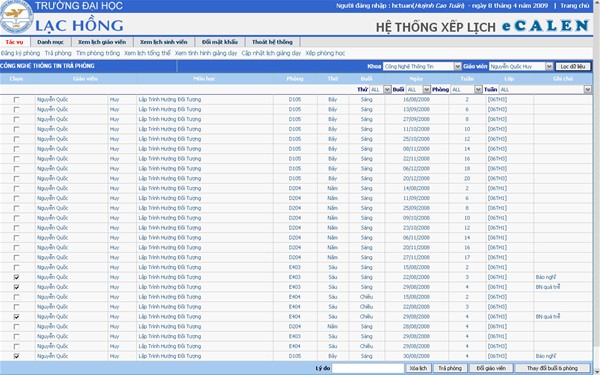Uncheck the 22/08/2008 E403 row checkbox
This screenshot has height=375, width=600.
pyautogui.click(x=16, y=277)
